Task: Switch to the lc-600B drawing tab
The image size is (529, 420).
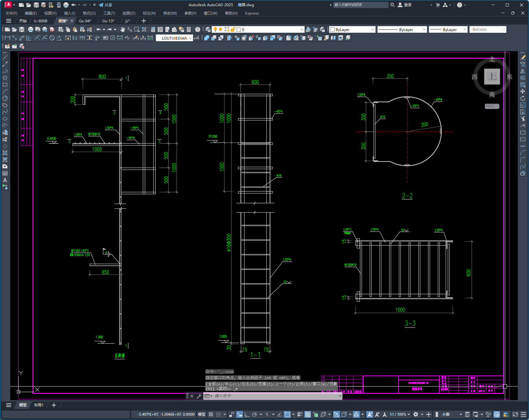Action: 41,21
